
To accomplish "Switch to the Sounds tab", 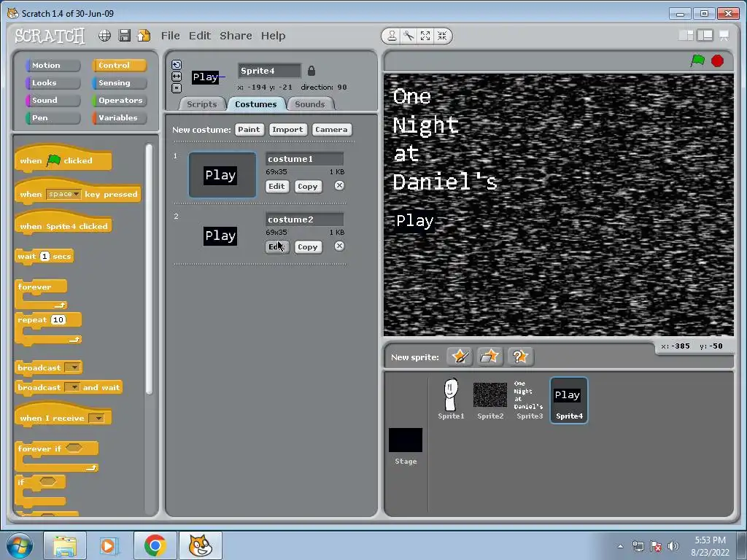I will 309,104.
